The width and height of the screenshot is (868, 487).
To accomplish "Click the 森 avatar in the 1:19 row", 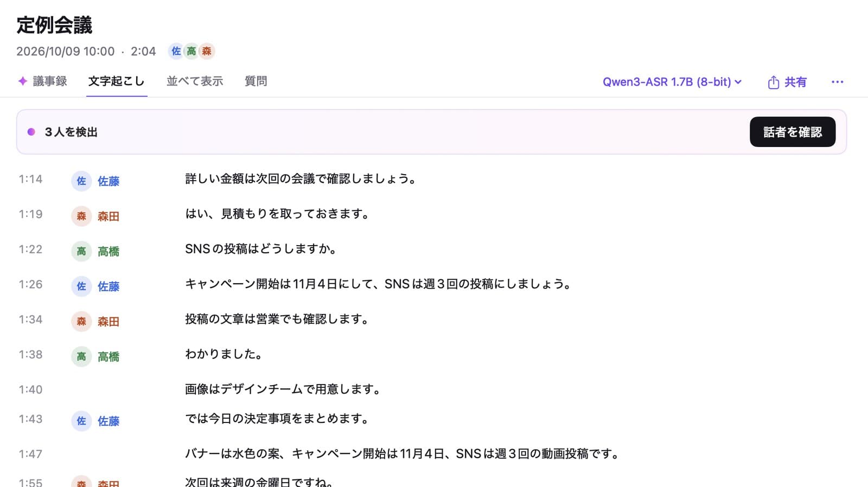I will point(81,216).
